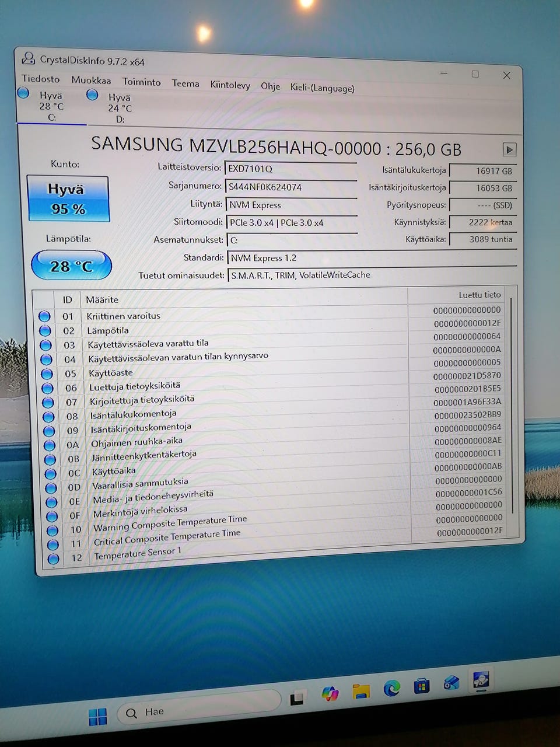Screen dimensions: 560x747
Task: Click the PCIe 3.0 x4 transfer mode field
Action: (292, 222)
